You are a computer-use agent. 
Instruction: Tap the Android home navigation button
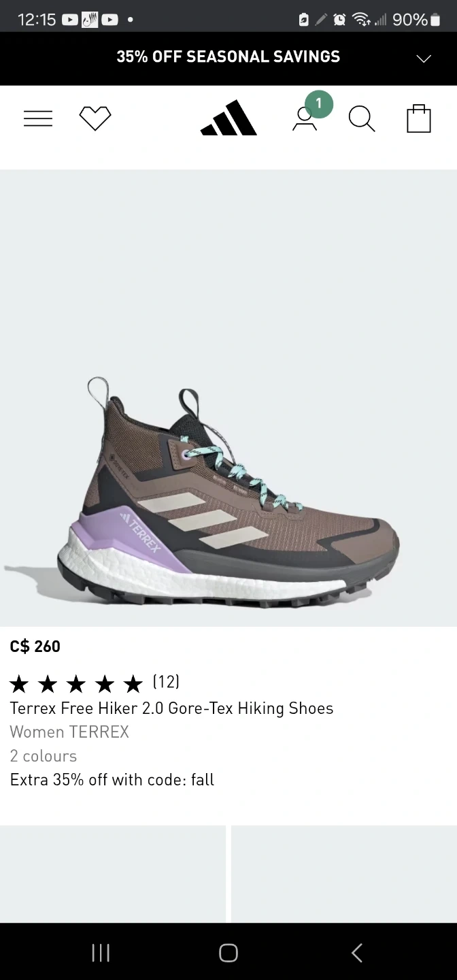228,953
